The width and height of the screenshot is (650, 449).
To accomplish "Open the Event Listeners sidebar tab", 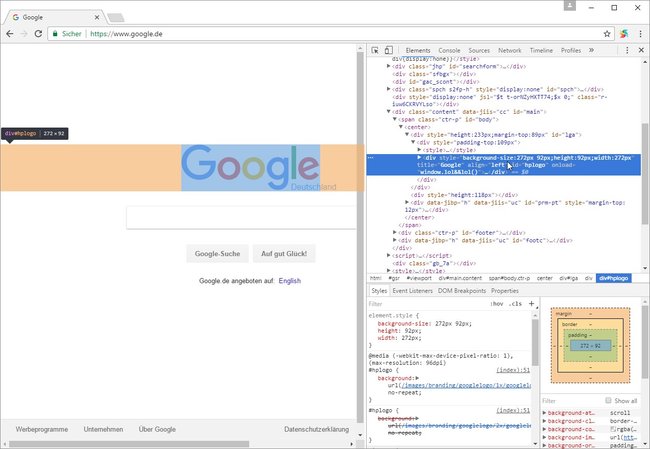I will tap(412, 291).
